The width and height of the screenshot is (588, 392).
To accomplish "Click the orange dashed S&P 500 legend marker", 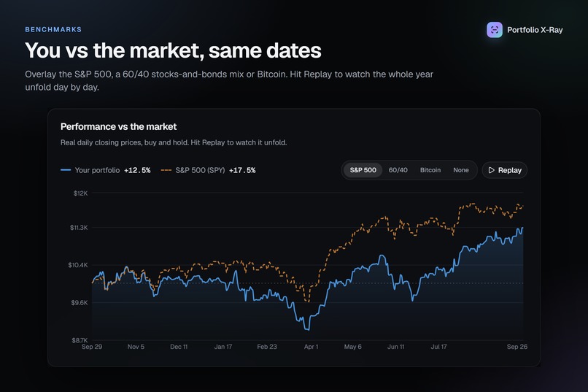I will [x=166, y=170].
